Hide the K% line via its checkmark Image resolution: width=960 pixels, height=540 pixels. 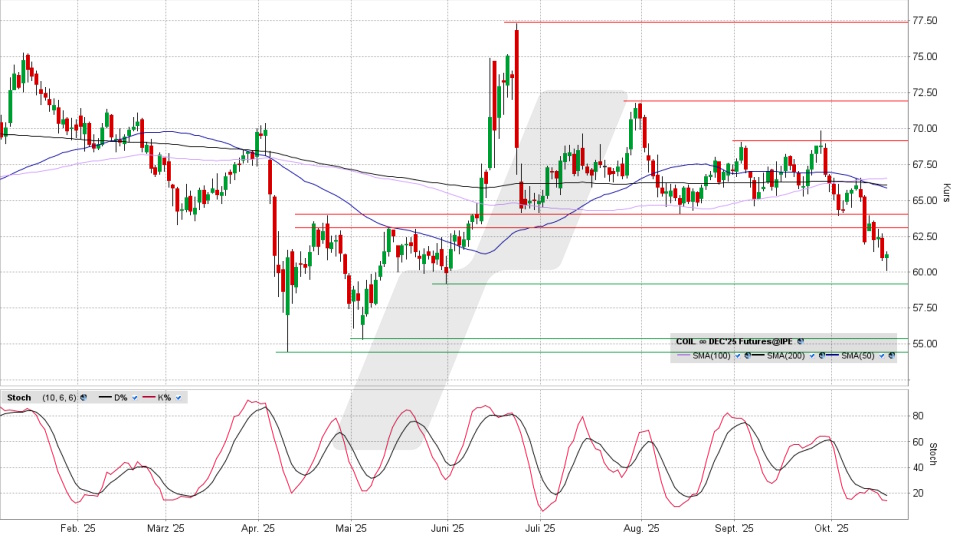(x=179, y=397)
